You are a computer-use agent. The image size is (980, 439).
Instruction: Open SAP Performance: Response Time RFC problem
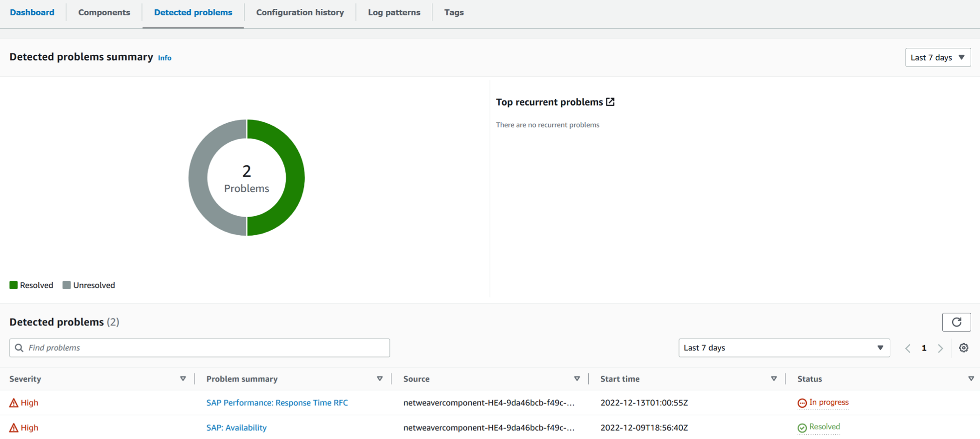point(277,403)
